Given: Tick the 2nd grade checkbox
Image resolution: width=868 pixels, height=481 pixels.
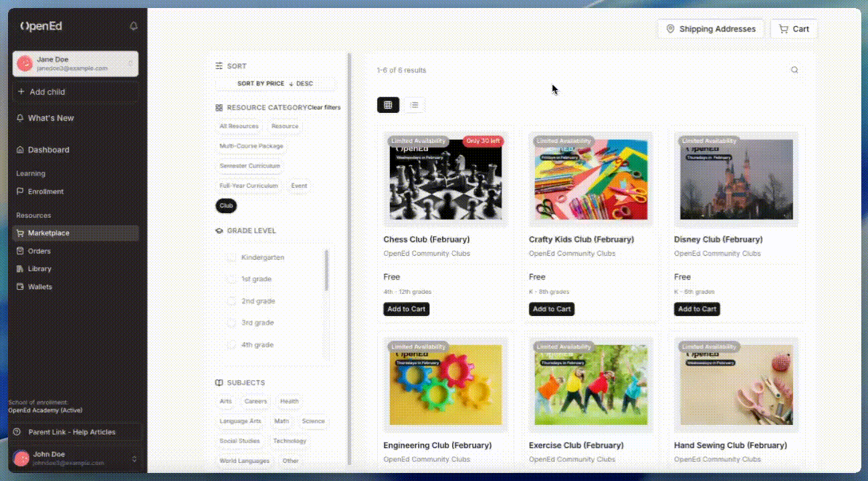Looking at the screenshot, I should 231,301.
